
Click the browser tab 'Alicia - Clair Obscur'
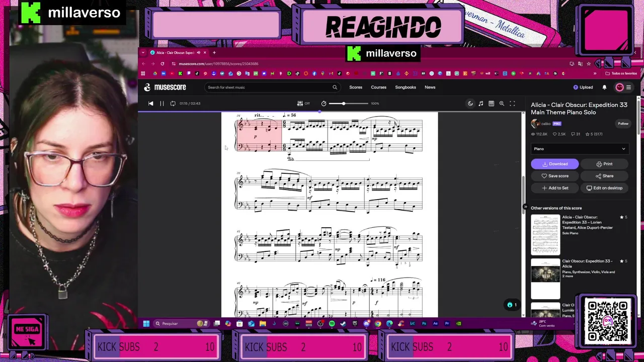(175, 52)
